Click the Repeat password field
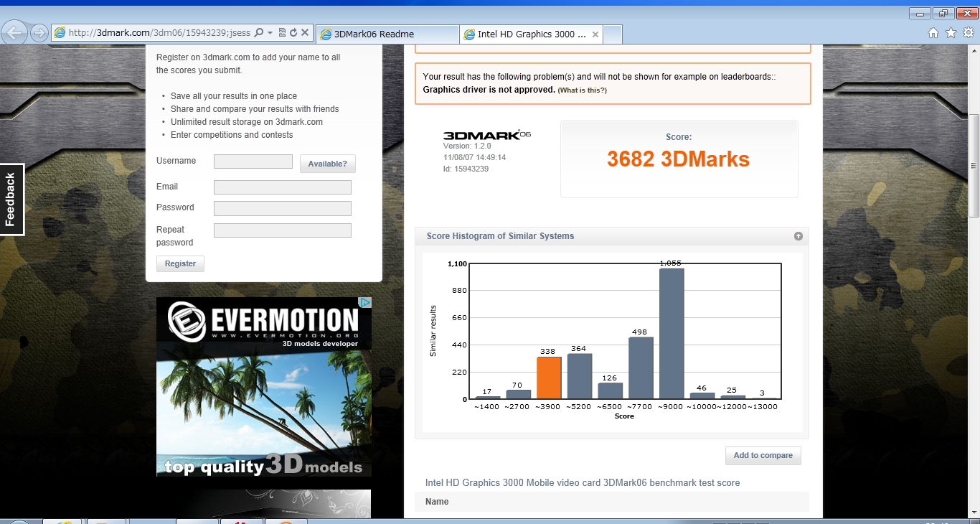 pos(283,230)
